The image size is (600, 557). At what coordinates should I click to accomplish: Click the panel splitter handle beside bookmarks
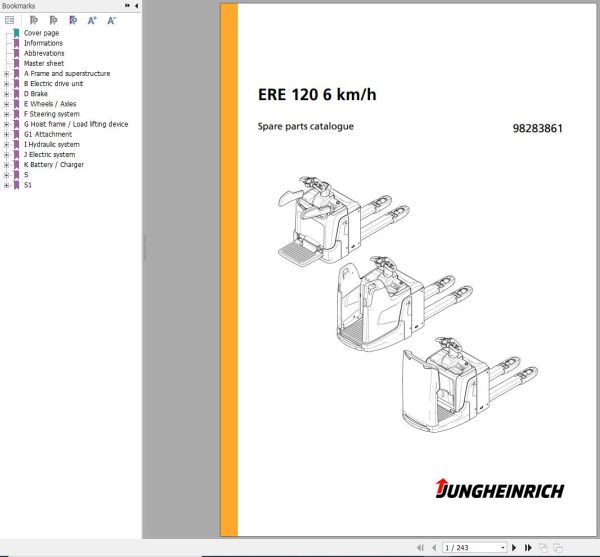[x=145, y=248]
